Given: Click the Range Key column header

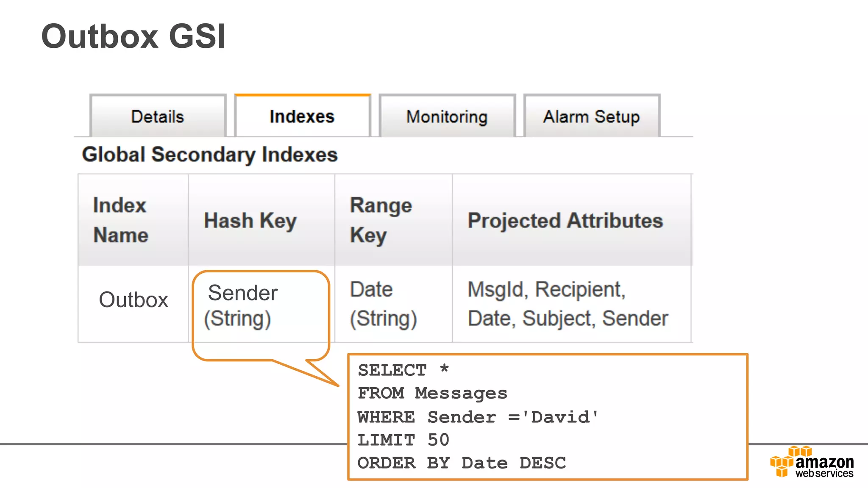Looking at the screenshot, I should pos(381,220).
